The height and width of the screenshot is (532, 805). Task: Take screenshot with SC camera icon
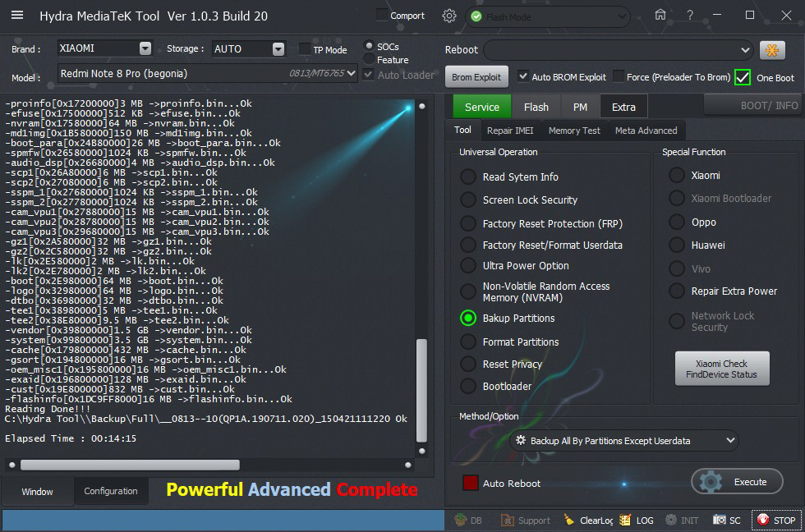point(719,520)
